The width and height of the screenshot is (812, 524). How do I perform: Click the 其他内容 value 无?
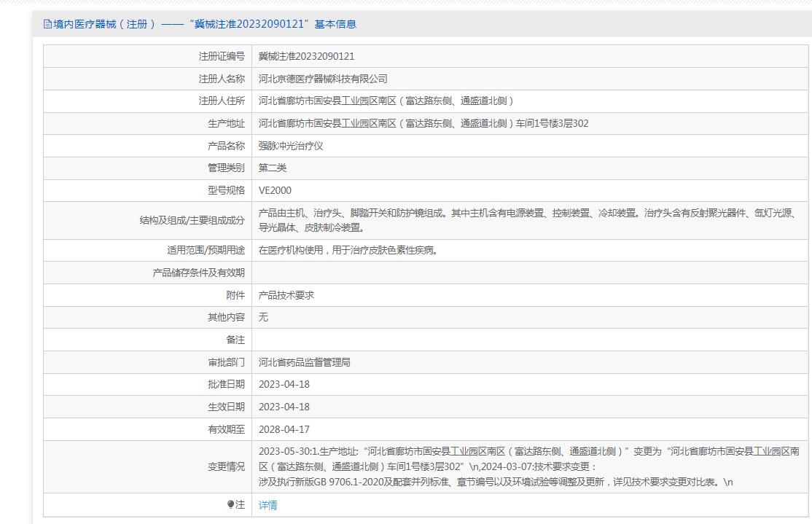(263, 317)
